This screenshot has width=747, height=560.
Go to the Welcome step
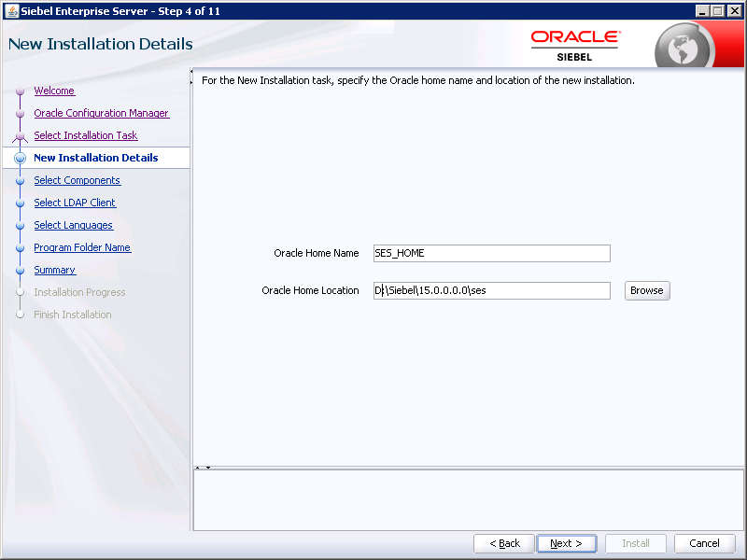54,91
